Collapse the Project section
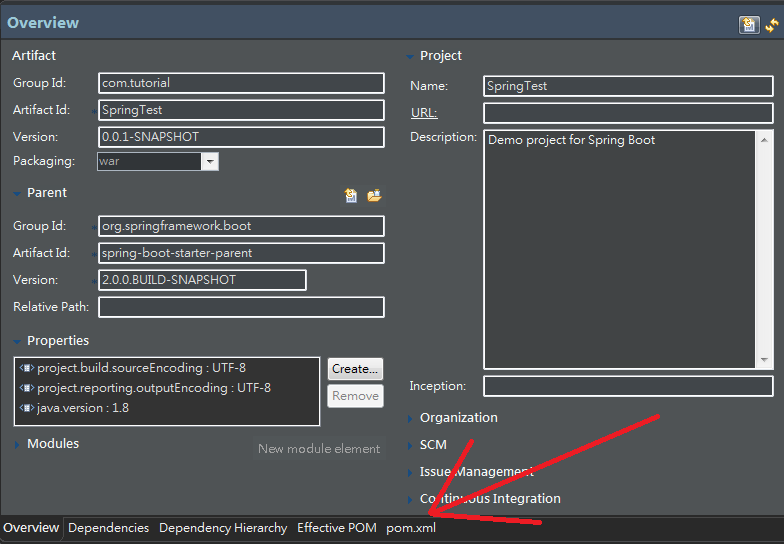The image size is (784, 544). point(410,56)
